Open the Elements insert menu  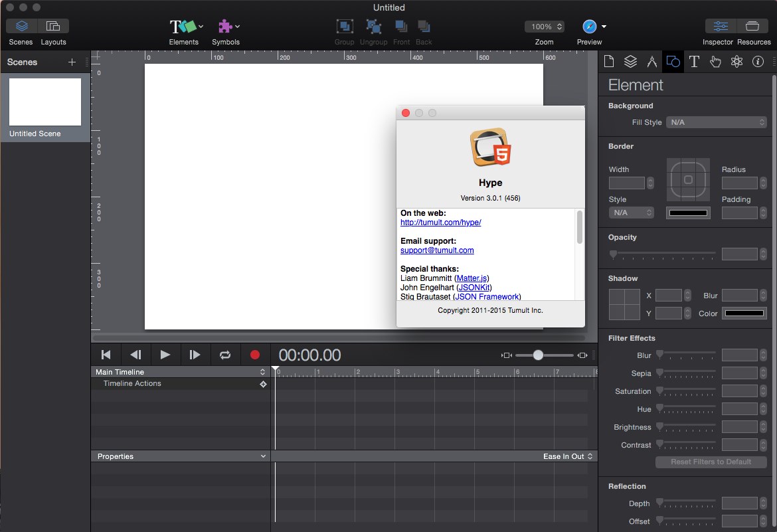click(187, 27)
